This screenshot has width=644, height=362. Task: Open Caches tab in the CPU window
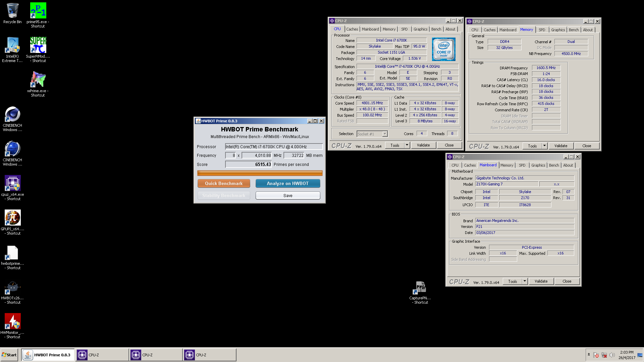[x=352, y=29]
